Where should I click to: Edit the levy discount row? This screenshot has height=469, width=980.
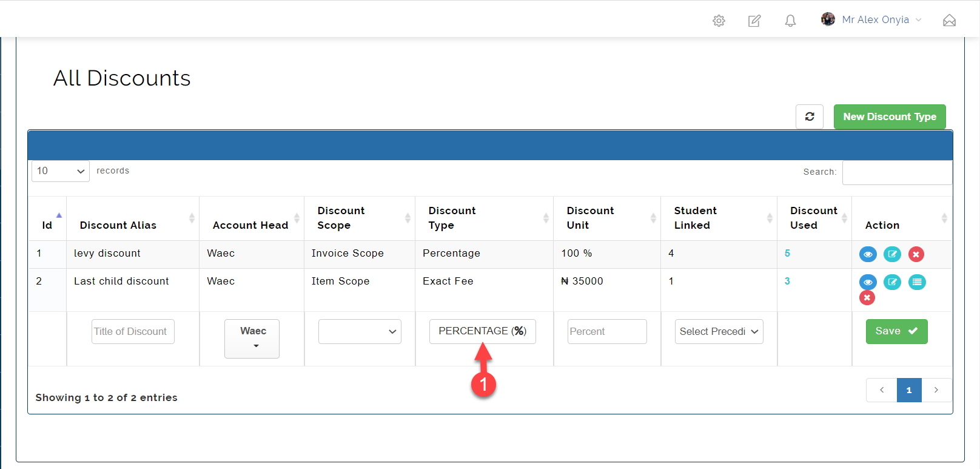pos(892,254)
